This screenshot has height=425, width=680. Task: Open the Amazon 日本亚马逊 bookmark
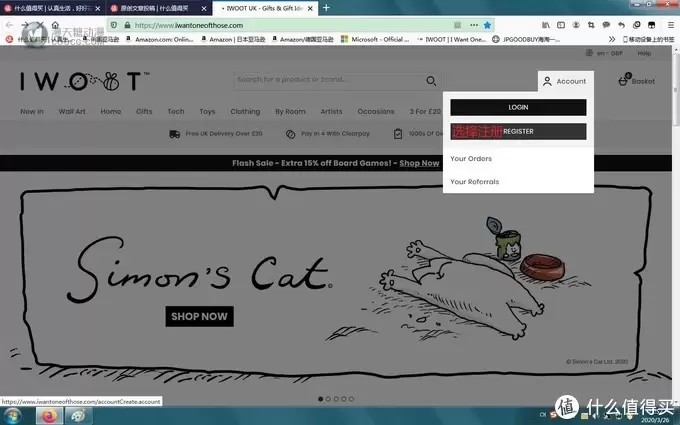coord(233,39)
